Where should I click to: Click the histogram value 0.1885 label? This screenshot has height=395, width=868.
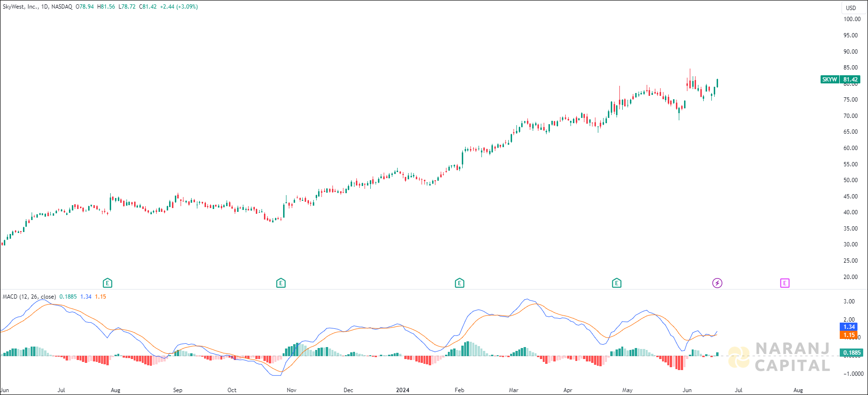click(x=852, y=353)
